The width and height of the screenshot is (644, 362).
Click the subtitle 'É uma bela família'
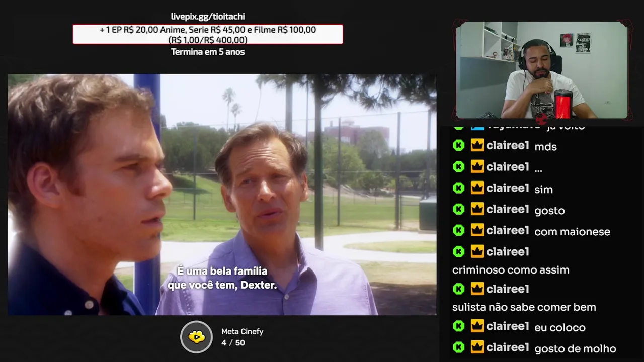coord(222,271)
